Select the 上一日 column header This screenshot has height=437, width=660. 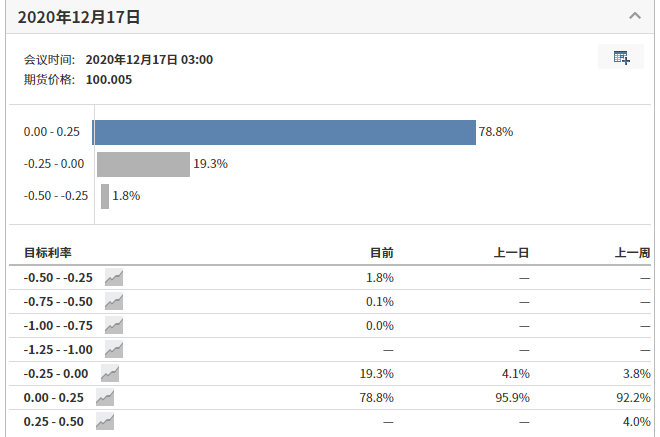click(x=506, y=252)
